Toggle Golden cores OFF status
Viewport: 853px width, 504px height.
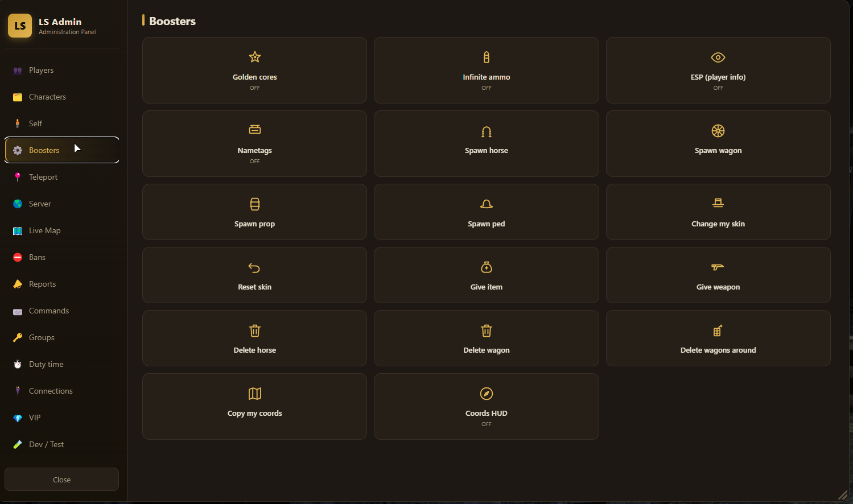pyautogui.click(x=255, y=88)
